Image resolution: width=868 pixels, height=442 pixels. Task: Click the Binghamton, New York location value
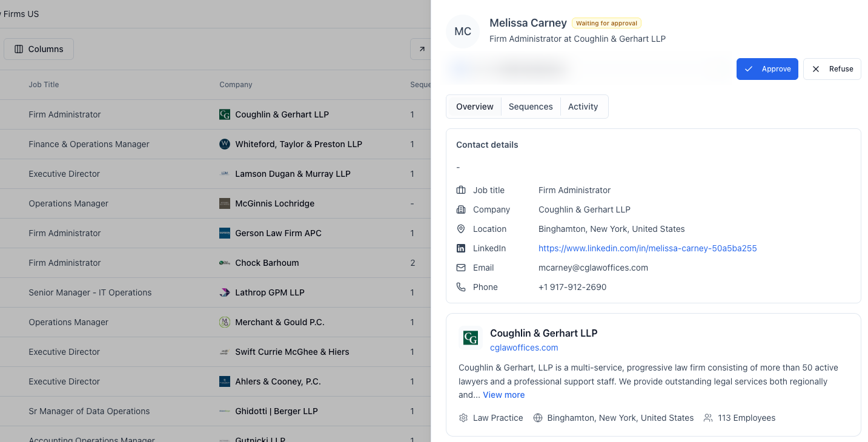[612, 229]
